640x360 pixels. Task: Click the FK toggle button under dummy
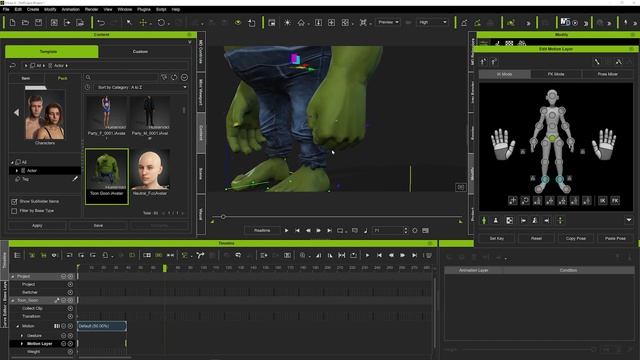click(x=615, y=200)
